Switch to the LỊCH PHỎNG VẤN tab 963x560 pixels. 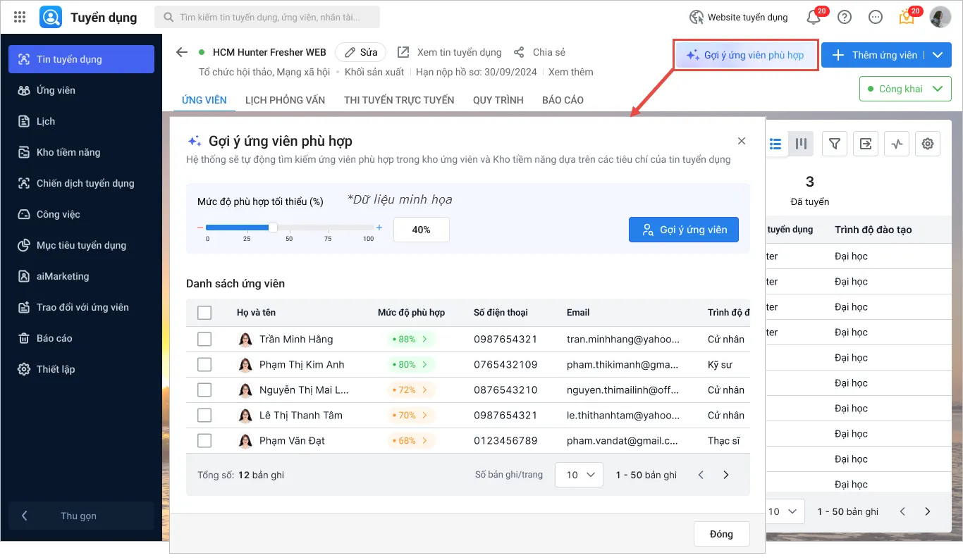tap(285, 100)
